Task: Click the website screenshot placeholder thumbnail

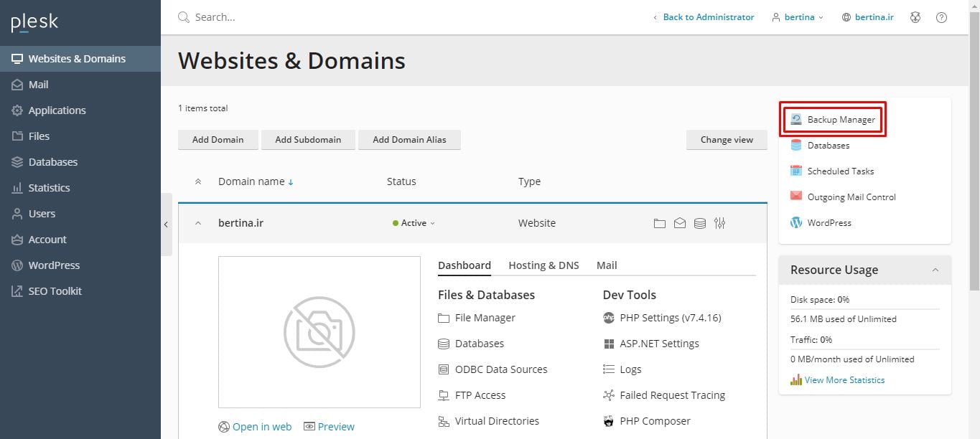Action: pos(319,332)
